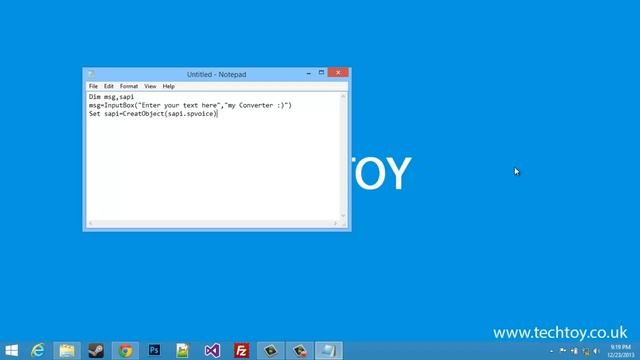Open the File menu in Notepad
640x360 pixels.
(93, 86)
